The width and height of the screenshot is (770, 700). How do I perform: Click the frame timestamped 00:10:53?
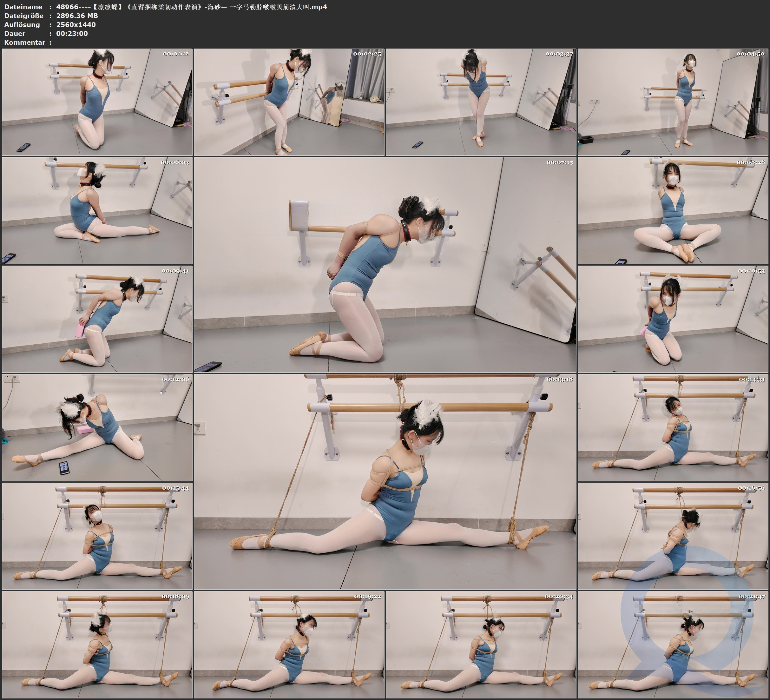[673, 319]
